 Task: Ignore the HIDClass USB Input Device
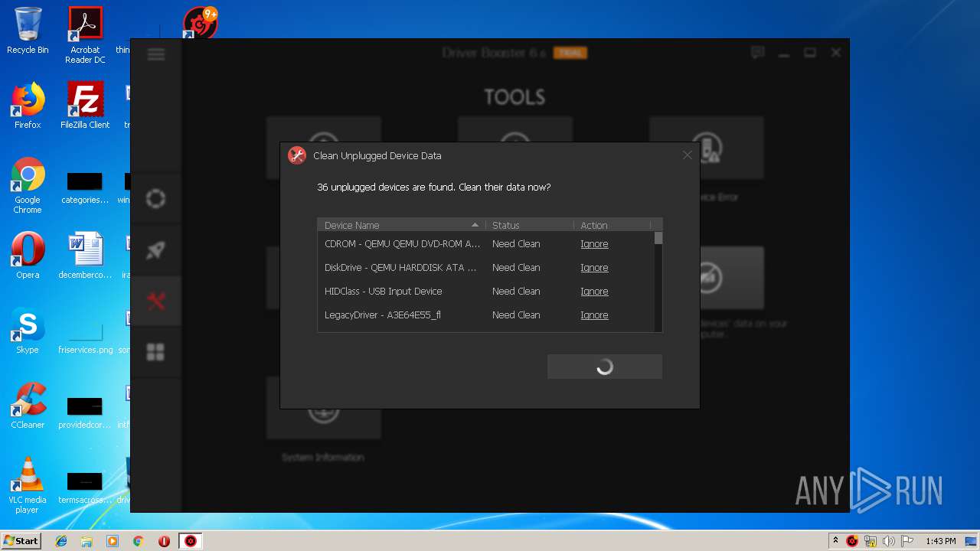(x=594, y=292)
